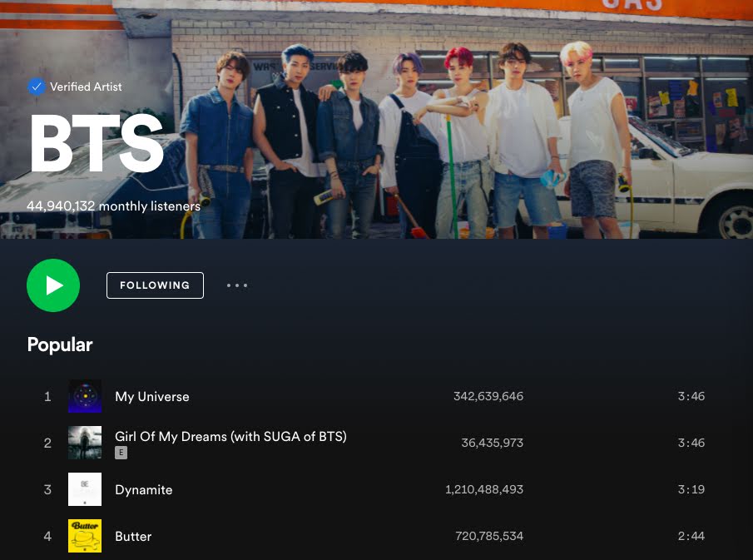Click the explicit E badge under Girl Of My Dreams

(121, 453)
